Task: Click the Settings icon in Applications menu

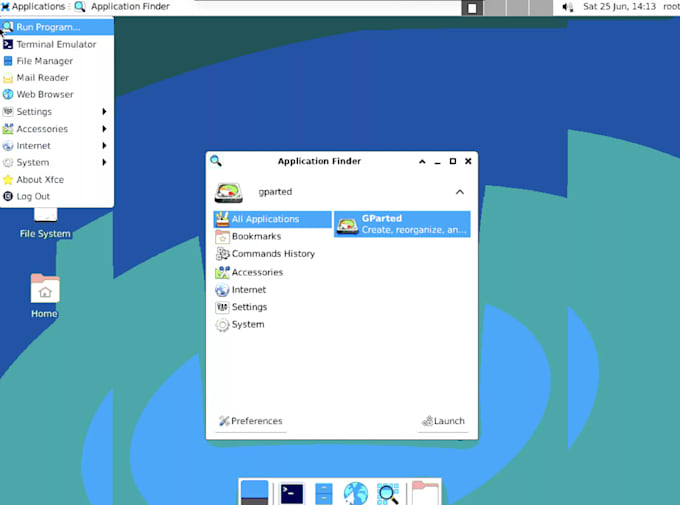Action: tap(8, 111)
